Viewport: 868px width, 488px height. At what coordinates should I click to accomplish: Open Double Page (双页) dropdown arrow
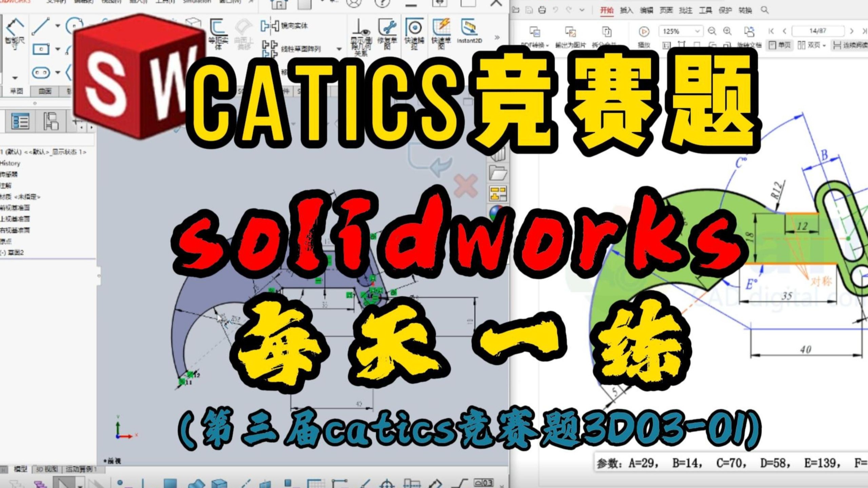(x=824, y=45)
